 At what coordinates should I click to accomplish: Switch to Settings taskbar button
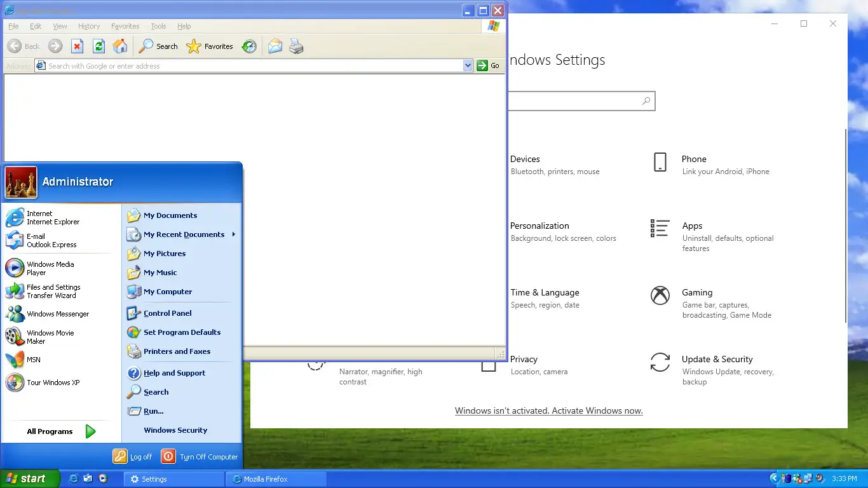tap(173, 479)
